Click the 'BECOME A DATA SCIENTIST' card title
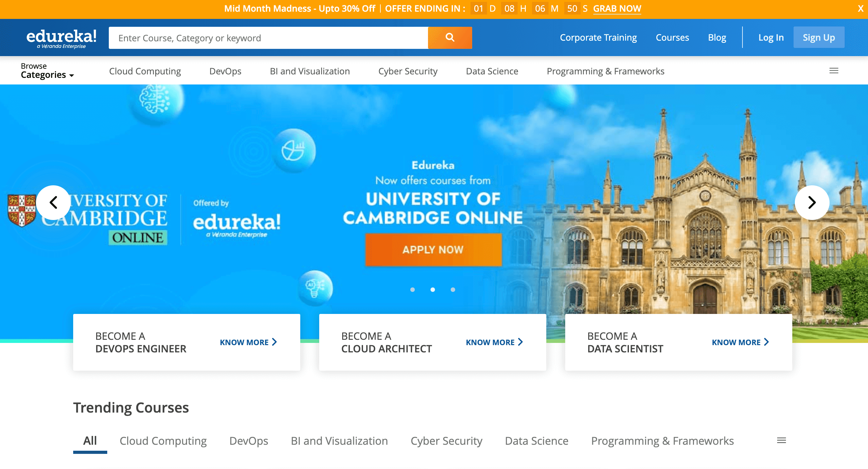The height and width of the screenshot is (469, 868). click(x=625, y=342)
